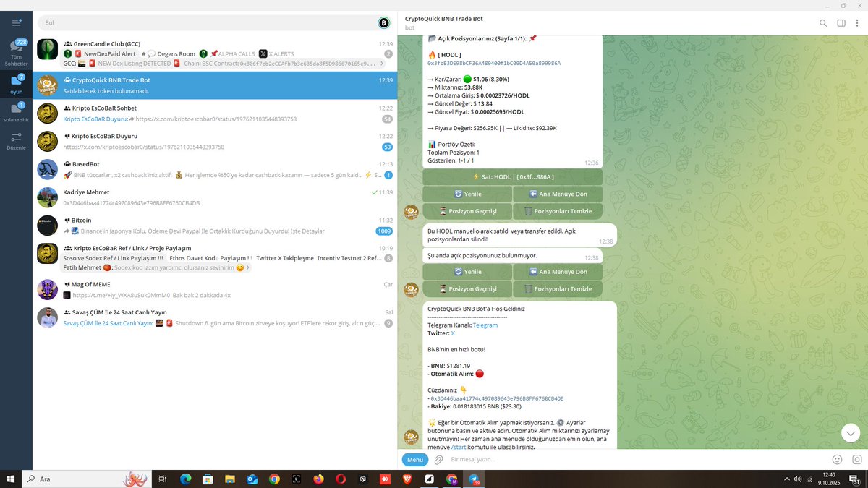Click the HODL contract address 0x3fb83DE98...
Viewport: 868px width, 488px height.
click(494, 63)
